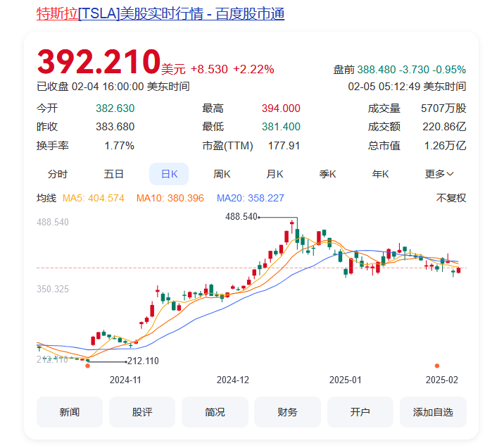The image size is (504, 448).
Task: Click the 已收盘 02-04 16:00:00 timestamp
Action: coord(113,87)
